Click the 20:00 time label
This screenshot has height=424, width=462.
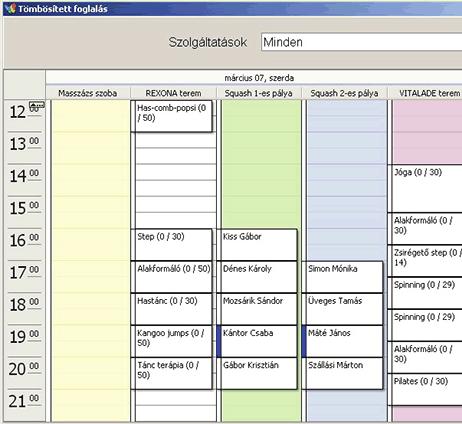coord(24,369)
